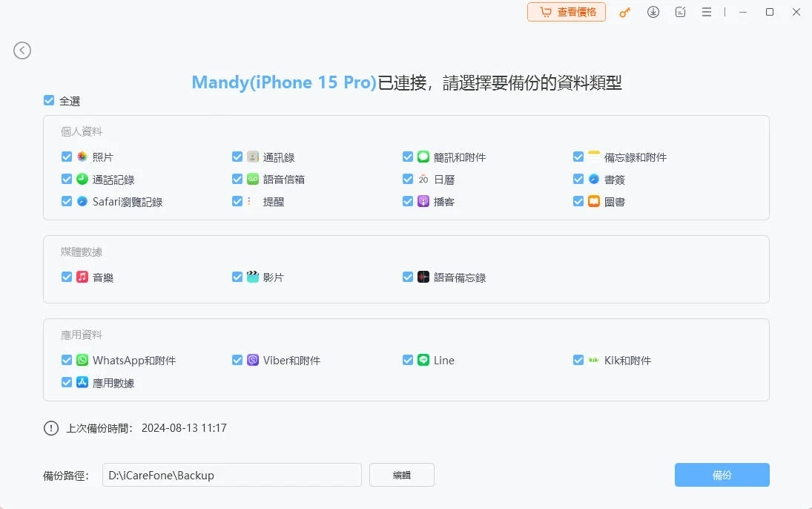Image resolution: width=812 pixels, height=509 pixels.
Task: Click the App Store icon for 應用數據
Action: click(82, 382)
